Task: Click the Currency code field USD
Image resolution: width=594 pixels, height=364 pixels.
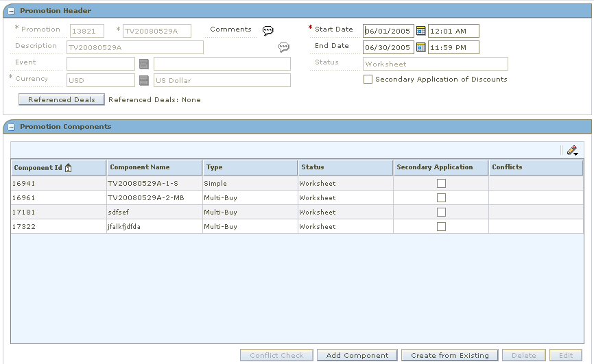Action: [x=101, y=80]
